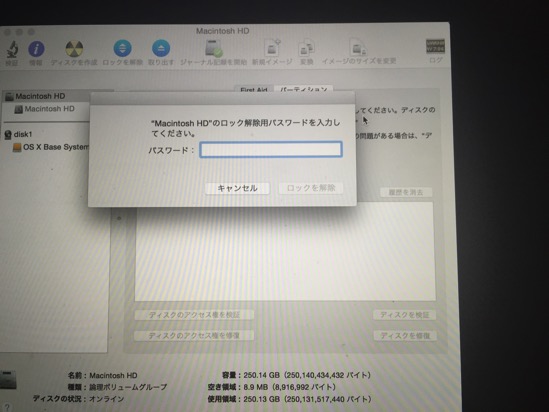The height and width of the screenshot is (412, 549).
Task: Click the ディスクの状況: オンライン text
Action: 78,399
